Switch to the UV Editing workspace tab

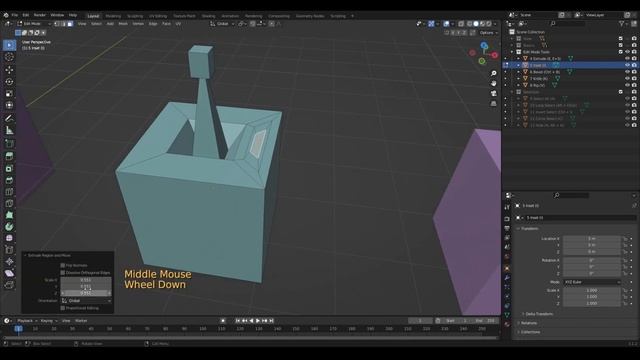point(158,16)
